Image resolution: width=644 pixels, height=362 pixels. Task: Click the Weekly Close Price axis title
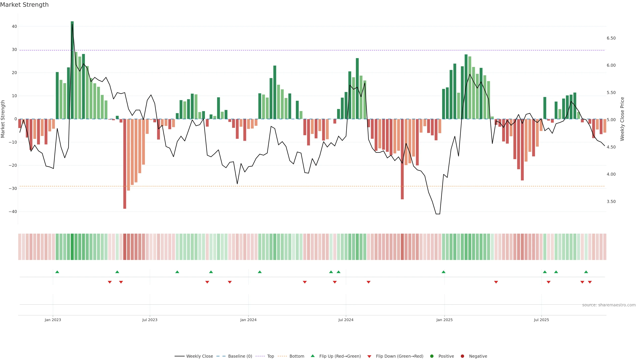pos(622,119)
